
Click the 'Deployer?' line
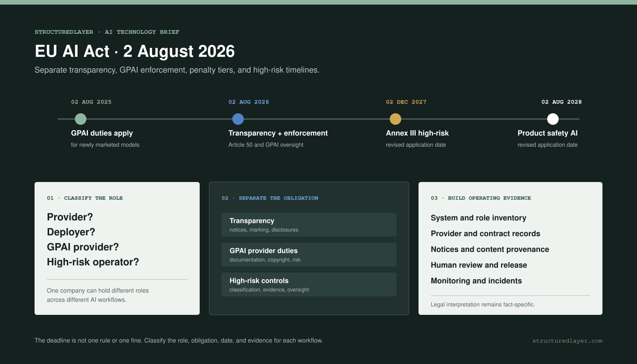(71, 232)
